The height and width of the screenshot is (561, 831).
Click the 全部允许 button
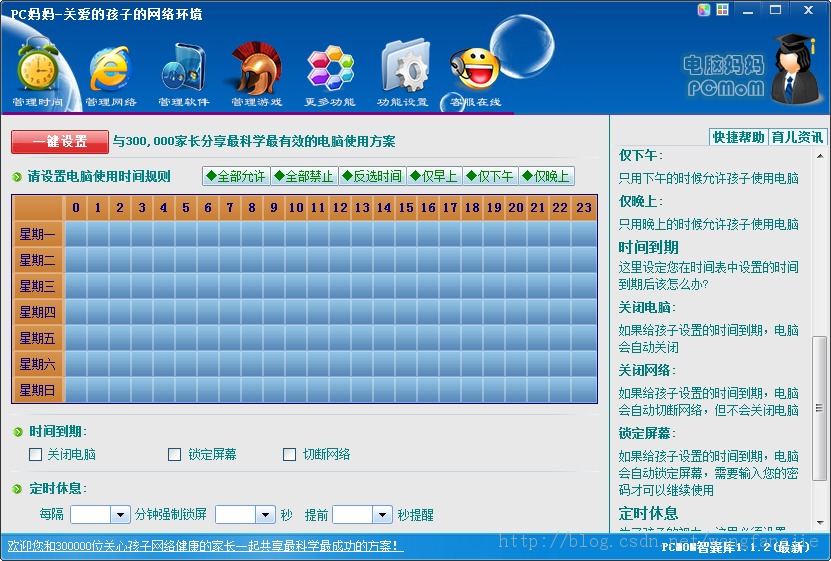pyautogui.click(x=236, y=176)
